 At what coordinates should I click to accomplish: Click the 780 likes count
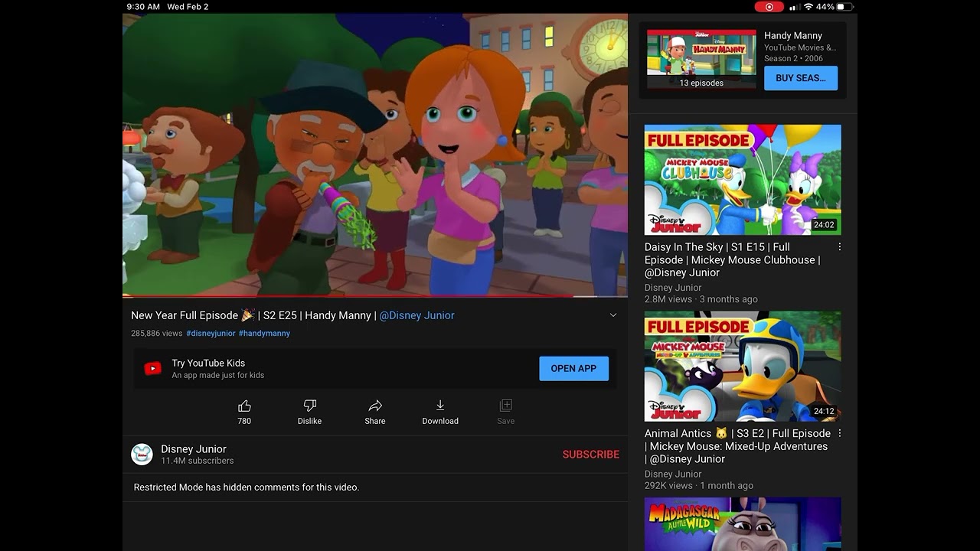point(244,421)
